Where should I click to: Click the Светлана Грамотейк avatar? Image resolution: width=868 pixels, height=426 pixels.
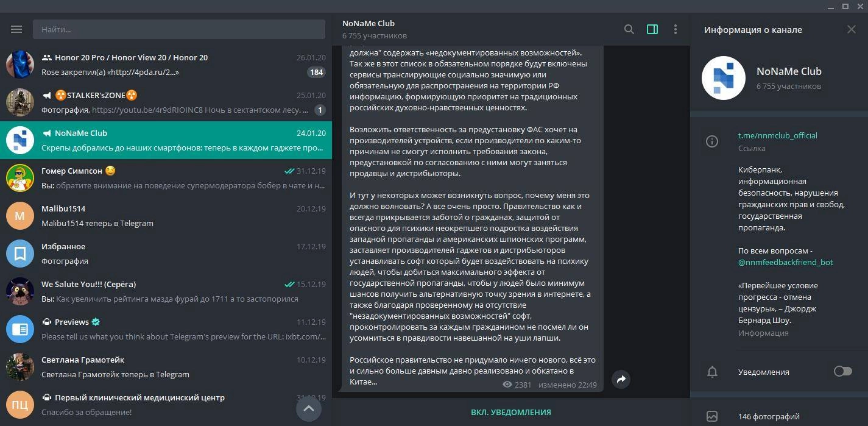[19, 367]
